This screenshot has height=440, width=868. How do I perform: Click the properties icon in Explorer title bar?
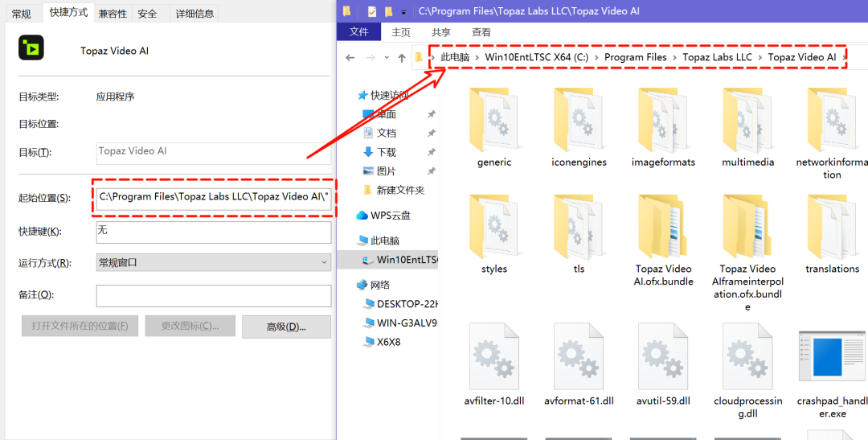(372, 11)
